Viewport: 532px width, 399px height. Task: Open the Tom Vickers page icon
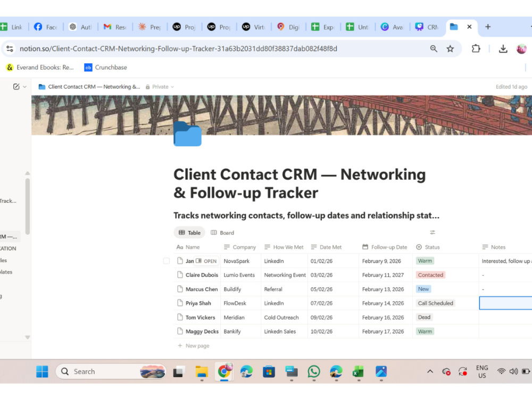click(180, 317)
